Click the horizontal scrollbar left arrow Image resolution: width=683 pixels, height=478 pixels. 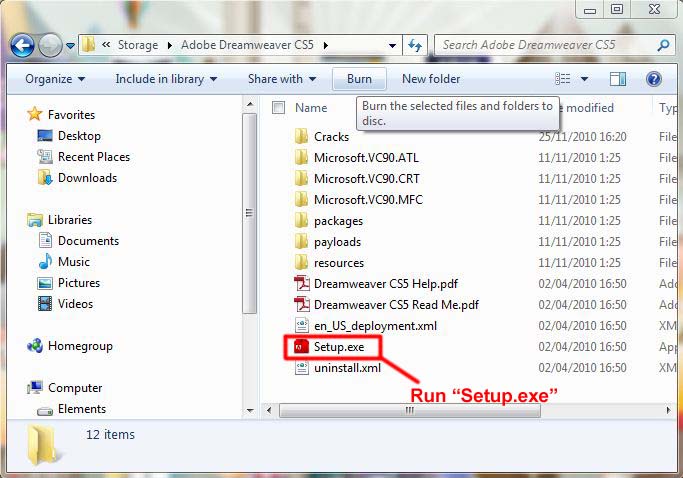269,410
